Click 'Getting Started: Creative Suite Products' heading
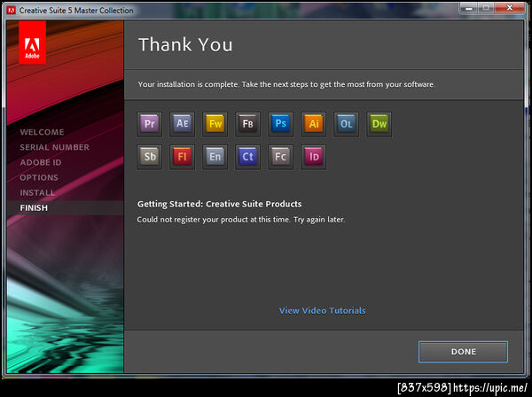Screen dimensions: 532x397 coord(220,204)
